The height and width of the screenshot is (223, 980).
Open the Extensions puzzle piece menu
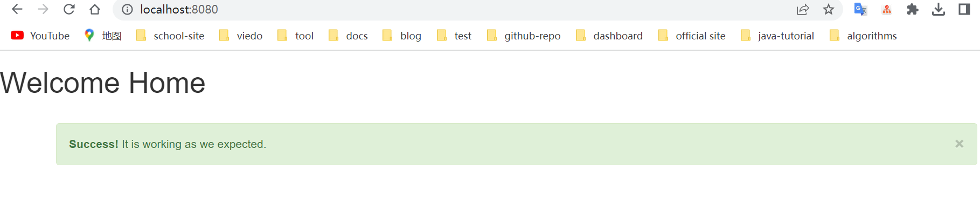click(913, 9)
